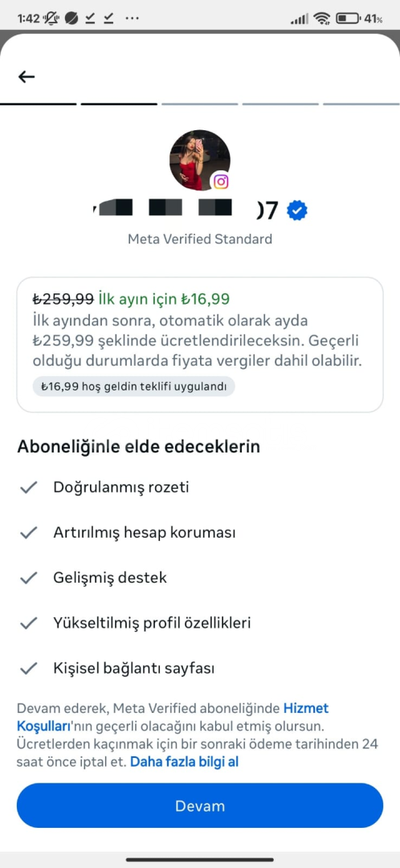Tap the hoş geldin teklifi uygulandı chip
Viewport: 400px width, 868px height.
coord(134,387)
